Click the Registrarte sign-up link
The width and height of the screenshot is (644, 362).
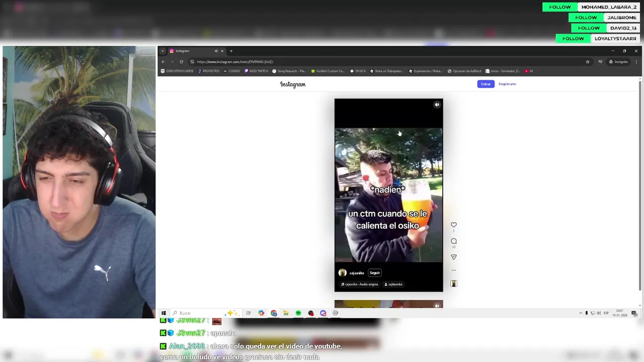[507, 84]
